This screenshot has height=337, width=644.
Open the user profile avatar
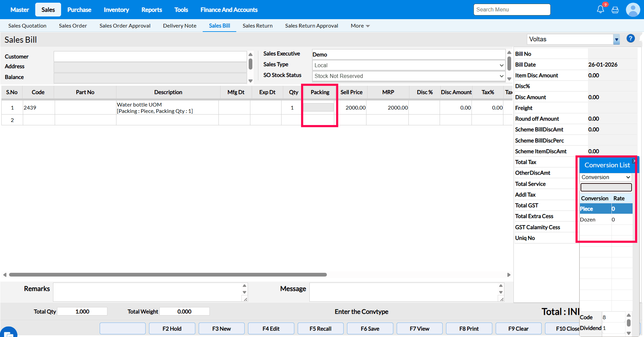633,10
